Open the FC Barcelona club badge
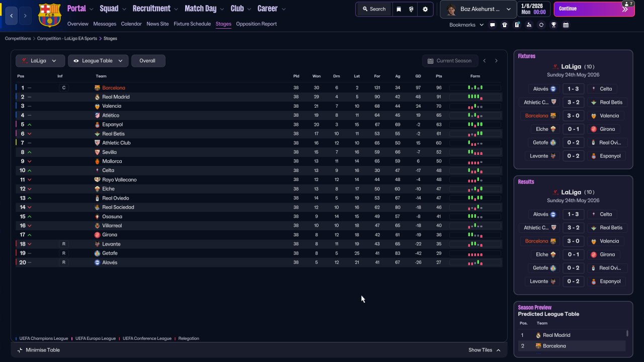Screen dimensions: 644x362 tap(49, 15)
